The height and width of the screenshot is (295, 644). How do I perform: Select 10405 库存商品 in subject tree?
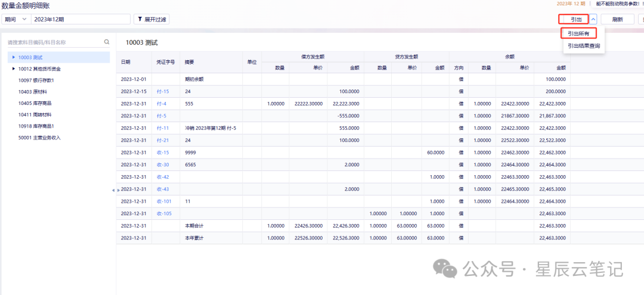(35, 103)
